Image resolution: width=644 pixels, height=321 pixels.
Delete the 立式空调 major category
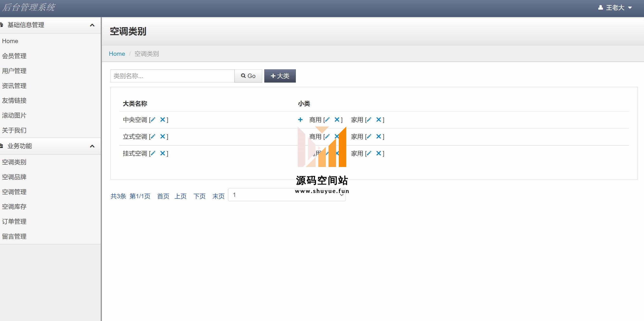click(162, 136)
